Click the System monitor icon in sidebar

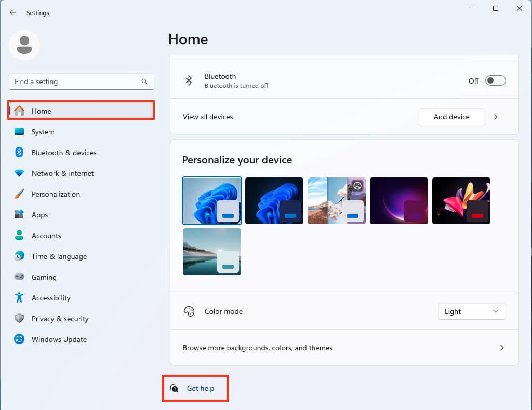(19, 132)
